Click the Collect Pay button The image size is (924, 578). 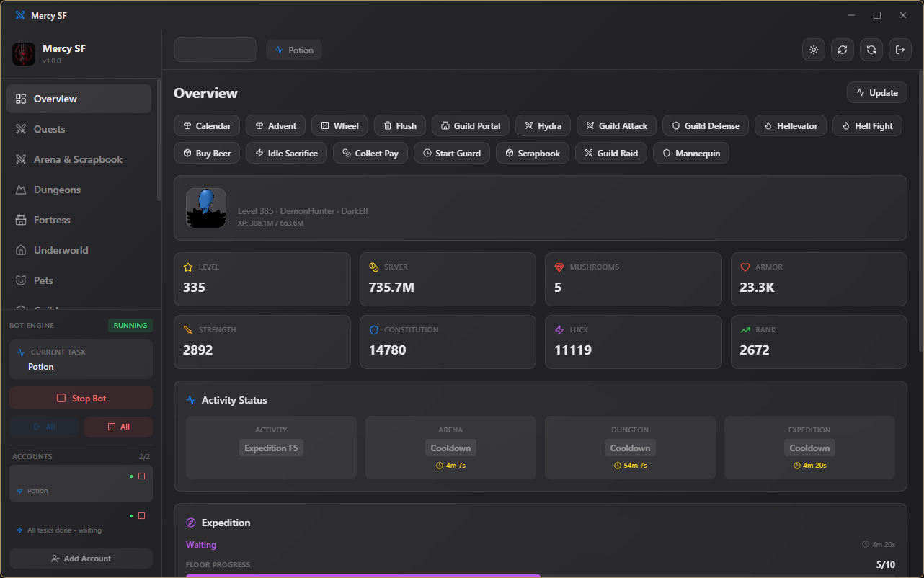370,153
